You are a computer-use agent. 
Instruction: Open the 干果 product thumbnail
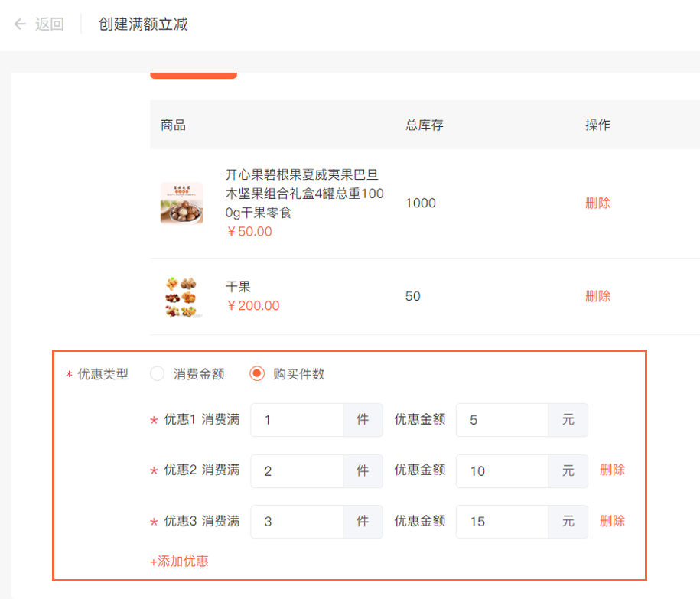pos(182,296)
